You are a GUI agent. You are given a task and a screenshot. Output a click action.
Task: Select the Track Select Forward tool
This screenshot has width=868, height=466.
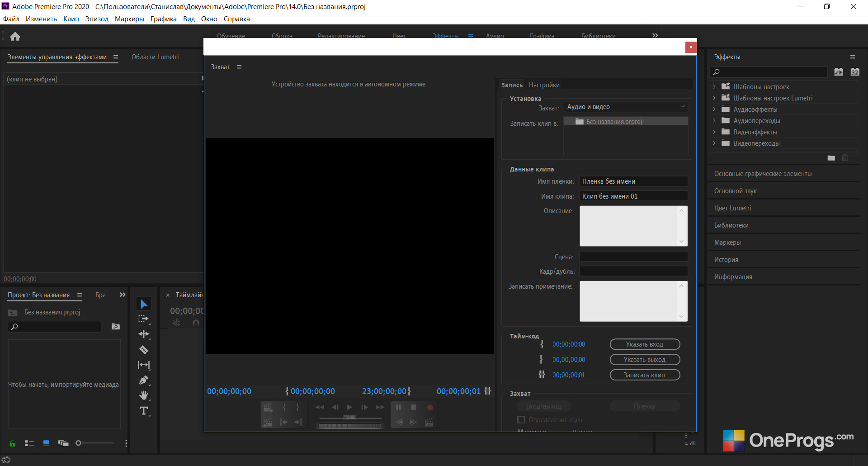[x=144, y=319]
